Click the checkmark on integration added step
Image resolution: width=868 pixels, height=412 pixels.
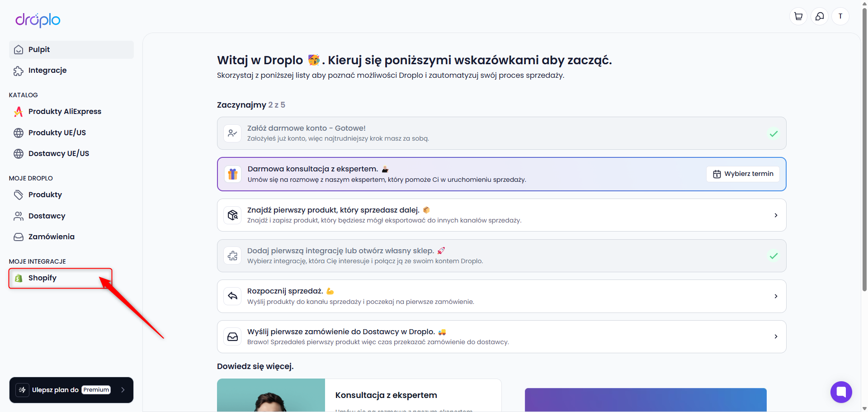pos(774,256)
